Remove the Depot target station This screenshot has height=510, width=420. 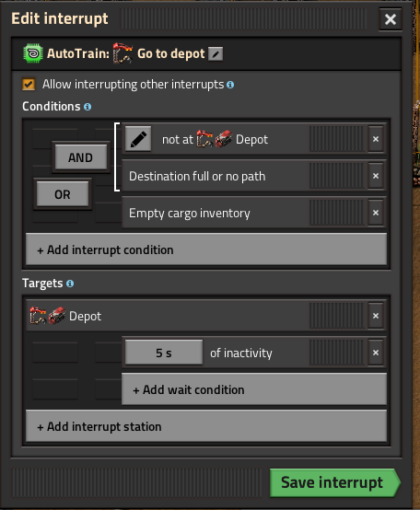tap(376, 316)
